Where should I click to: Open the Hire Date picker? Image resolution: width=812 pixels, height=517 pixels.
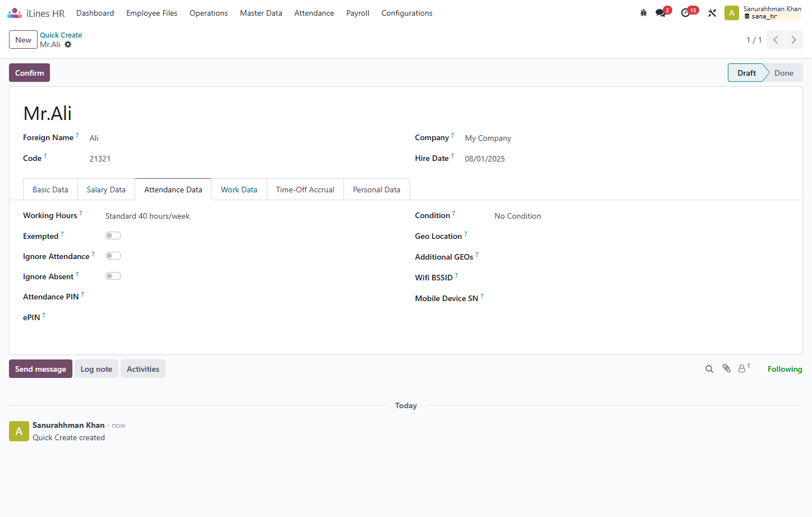tap(627, 159)
